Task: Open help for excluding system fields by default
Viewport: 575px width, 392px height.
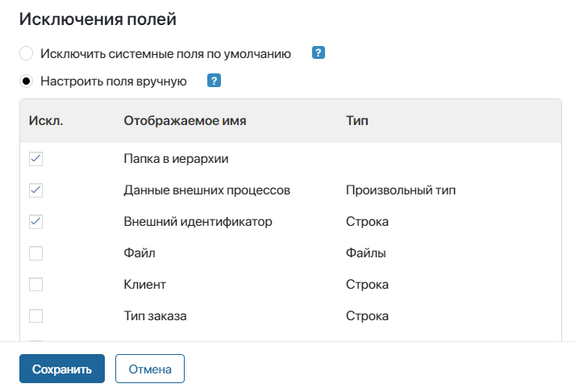Action: tap(319, 52)
